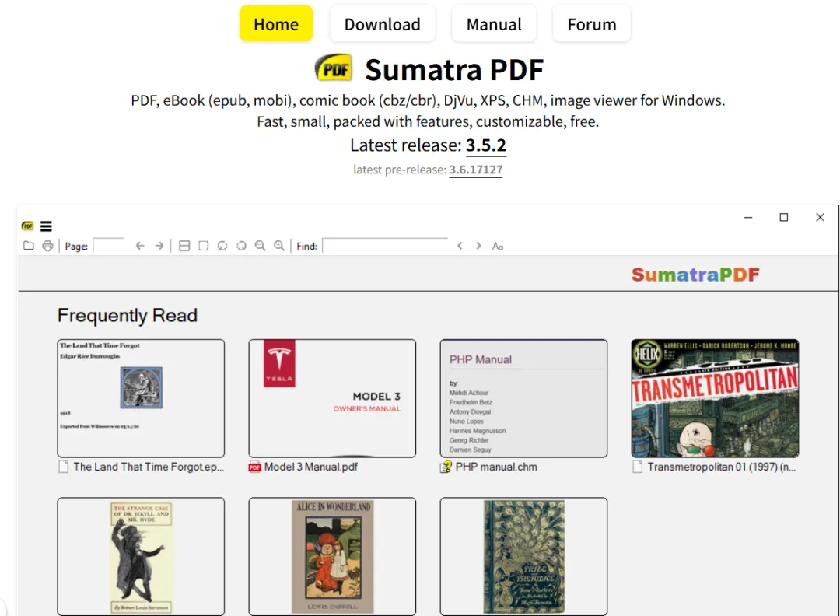Click 'Model 3 Manual.pdf' filename
The height and width of the screenshot is (616, 840).
point(310,467)
